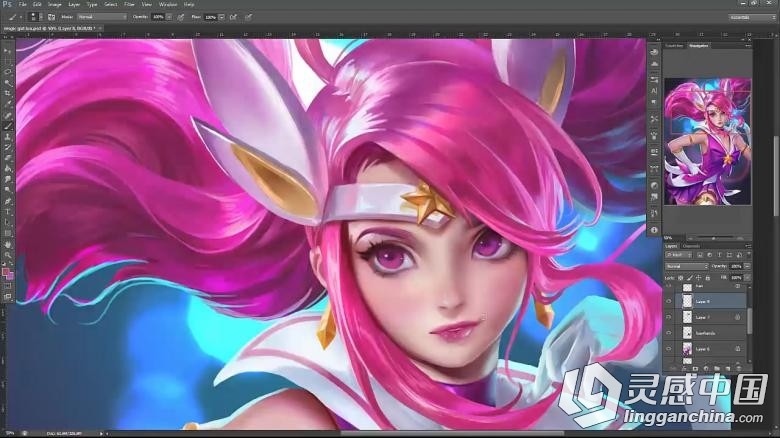Select the Lasso tool

[x=7, y=72]
